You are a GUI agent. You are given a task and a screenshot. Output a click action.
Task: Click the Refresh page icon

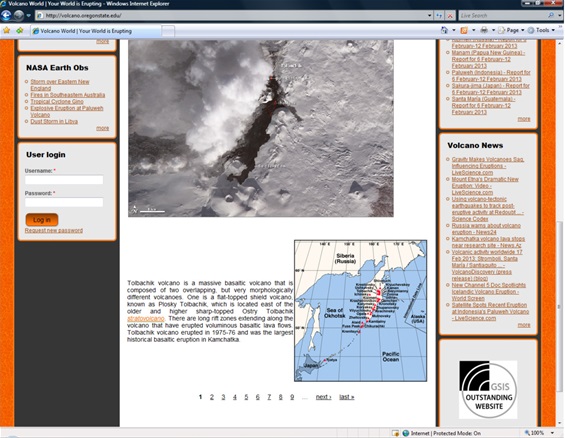[x=439, y=15]
